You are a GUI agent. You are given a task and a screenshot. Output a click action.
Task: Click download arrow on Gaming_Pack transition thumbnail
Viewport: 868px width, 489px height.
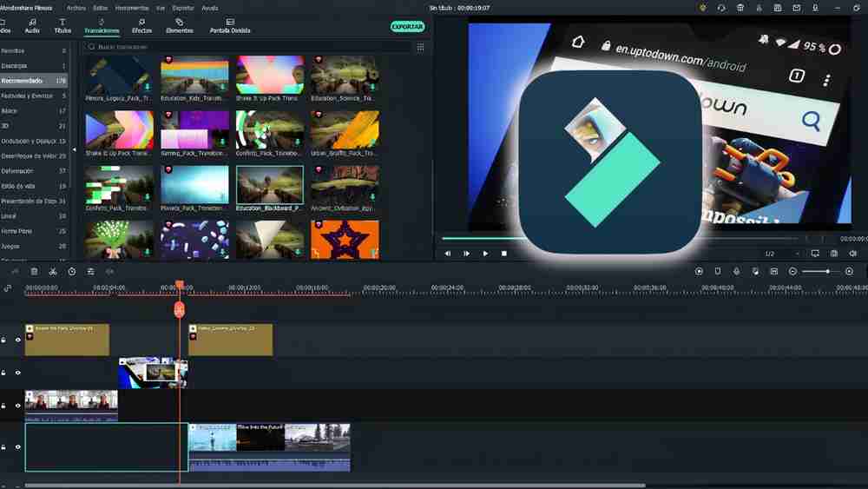222,142
